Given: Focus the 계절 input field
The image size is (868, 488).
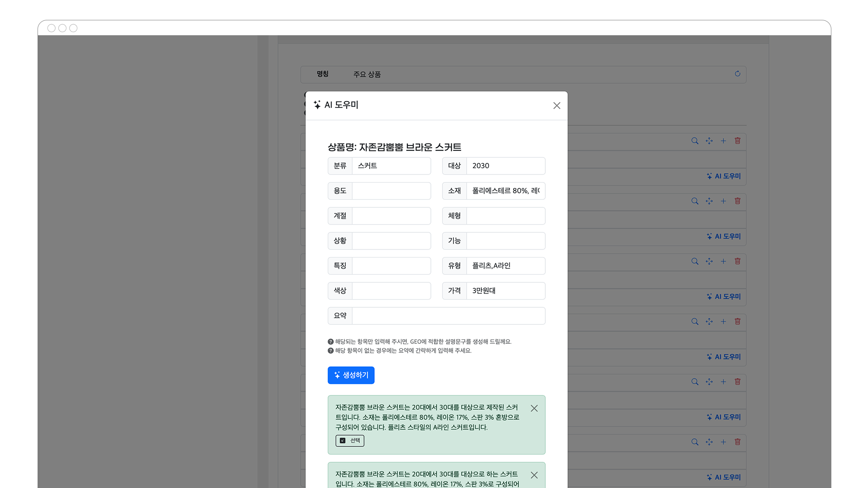Looking at the screenshot, I should (x=391, y=216).
